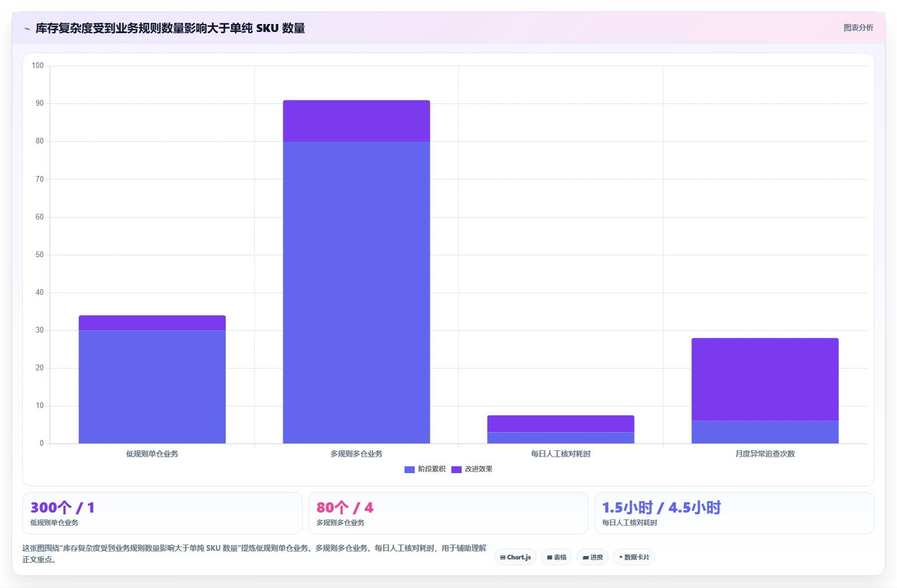Click the 1.5小时 / 4.5小时 stat value
The height and width of the screenshot is (588, 897).
pos(662,507)
